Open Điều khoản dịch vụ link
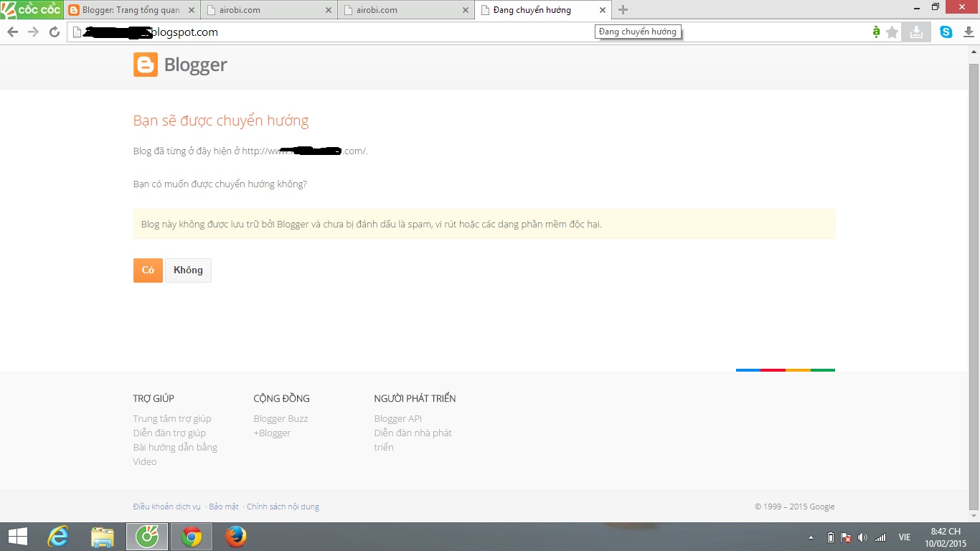980x551 pixels. click(x=167, y=507)
